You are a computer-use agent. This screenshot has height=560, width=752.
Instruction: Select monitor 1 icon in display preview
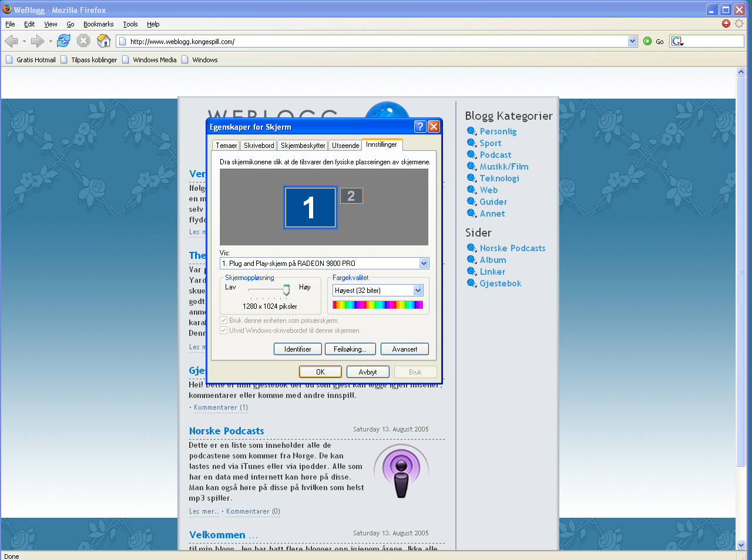(310, 208)
